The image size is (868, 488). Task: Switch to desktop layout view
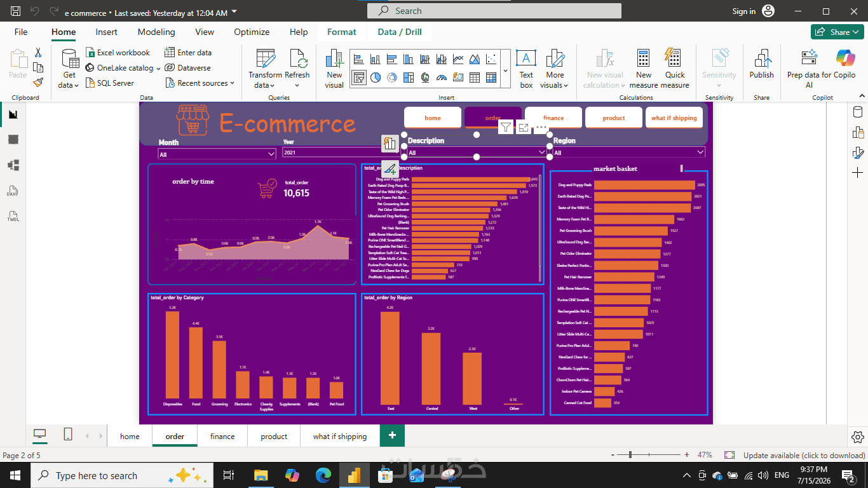[40, 435]
